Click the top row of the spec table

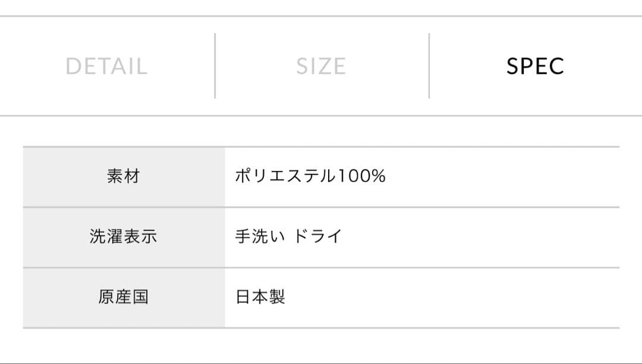point(321,176)
